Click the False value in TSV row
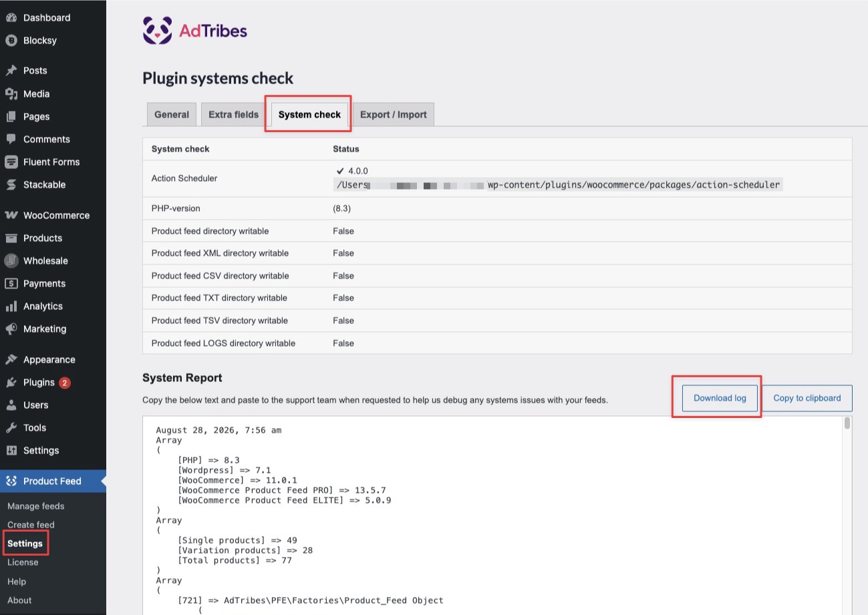868x615 pixels. click(343, 321)
